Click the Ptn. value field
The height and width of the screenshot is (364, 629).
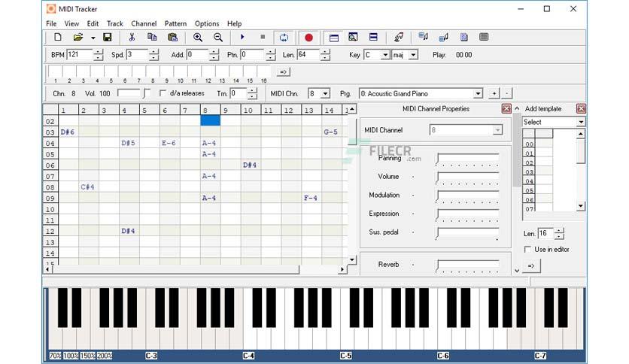click(252, 54)
